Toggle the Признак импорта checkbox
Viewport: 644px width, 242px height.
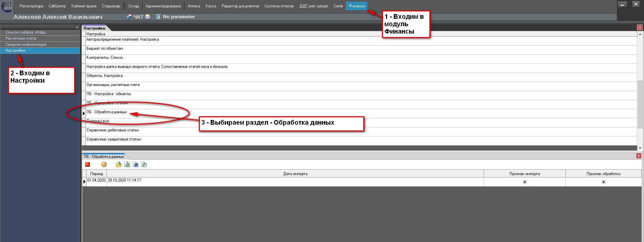pyautogui.click(x=525, y=182)
